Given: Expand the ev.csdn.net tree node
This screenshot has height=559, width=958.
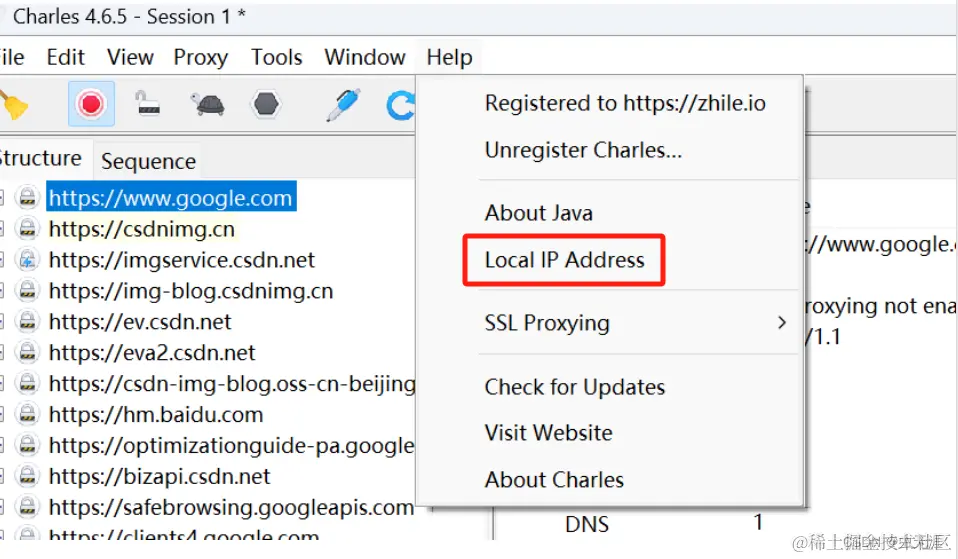Looking at the screenshot, I should (2, 322).
